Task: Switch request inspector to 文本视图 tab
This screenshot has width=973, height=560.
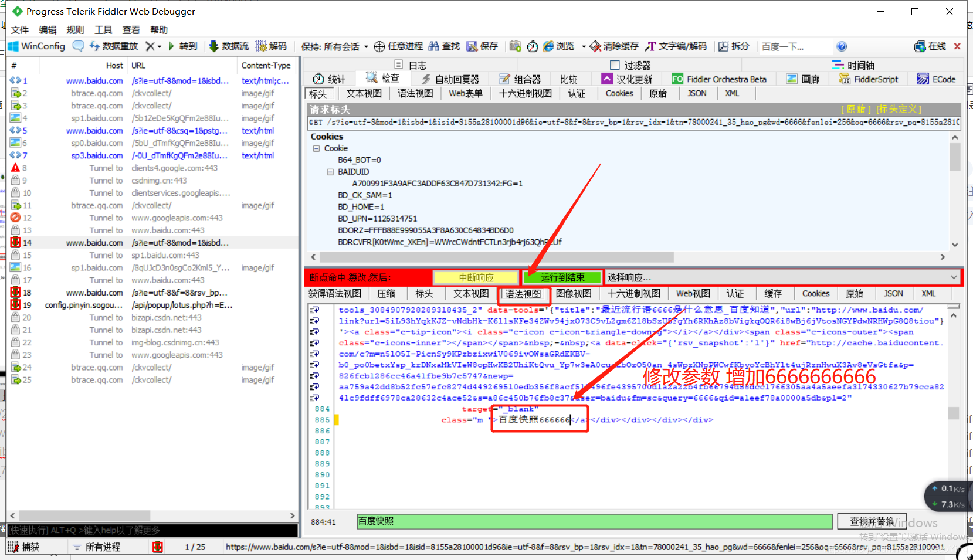Action: [364, 93]
